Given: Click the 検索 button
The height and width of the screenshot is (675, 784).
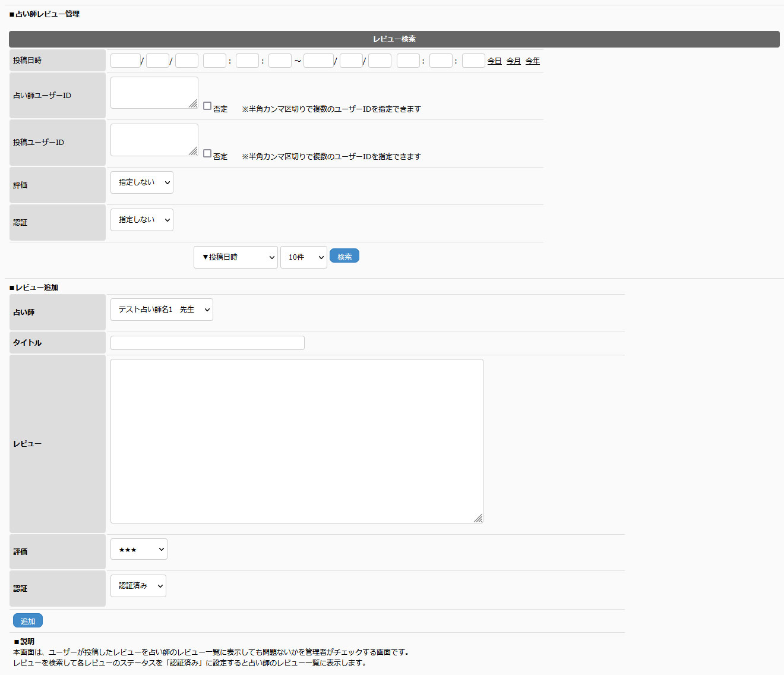Looking at the screenshot, I should [344, 256].
